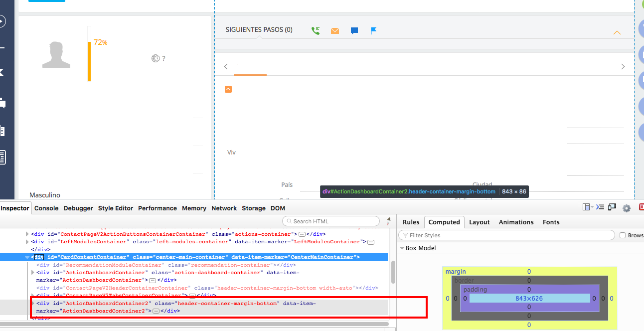
Task: Click the blue flag icon
Action: point(373,30)
